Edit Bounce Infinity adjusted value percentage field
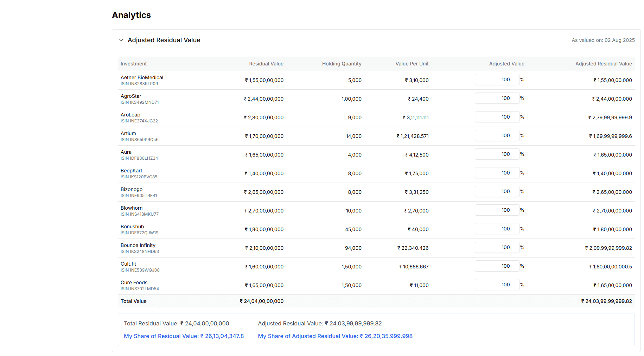644x356 pixels. [x=497, y=247]
